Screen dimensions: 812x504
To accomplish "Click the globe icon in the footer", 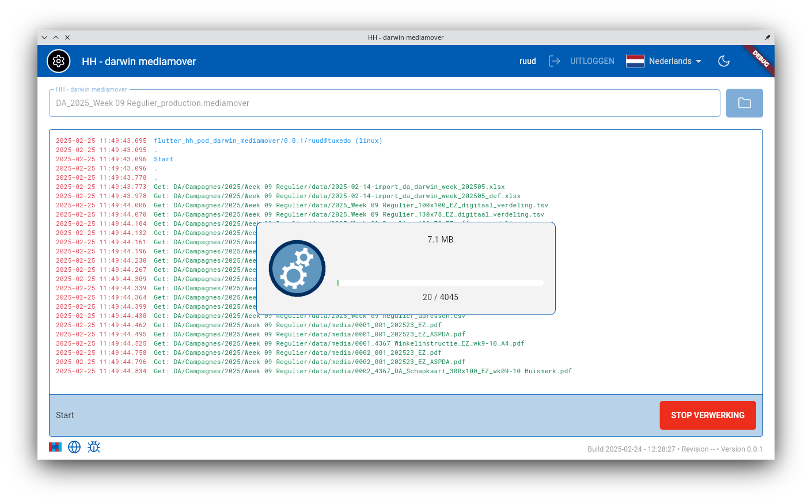I will coord(74,447).
